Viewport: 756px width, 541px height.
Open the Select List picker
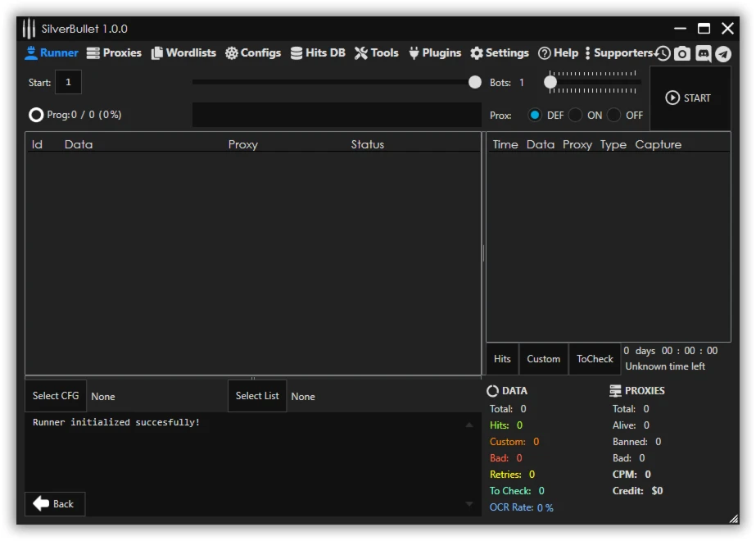pos(257,396)
